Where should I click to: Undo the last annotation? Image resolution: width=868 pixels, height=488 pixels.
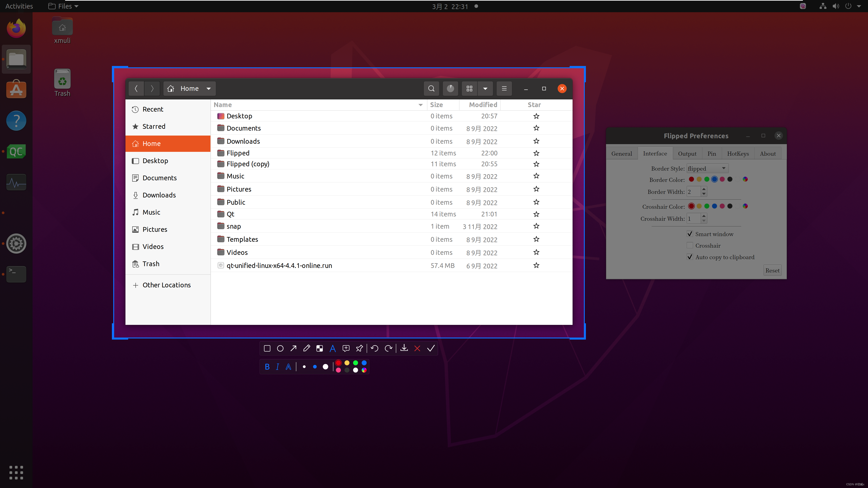pyautogui.click(x=374, y=348)
